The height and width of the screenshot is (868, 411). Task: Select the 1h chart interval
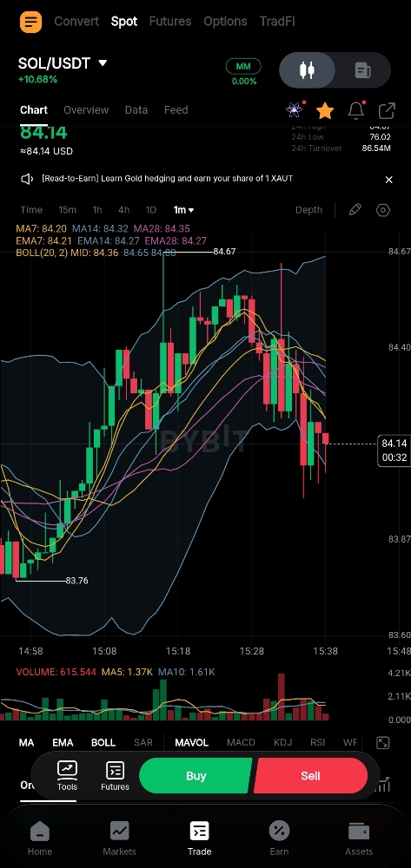pyautogui.click(x=97, y=210)
